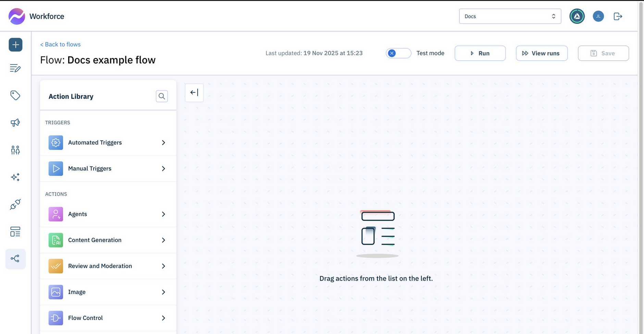This screenshot has width=644, height=334.
Task: Open the compose/documents sidebar icon
Action: coord(15,68)
